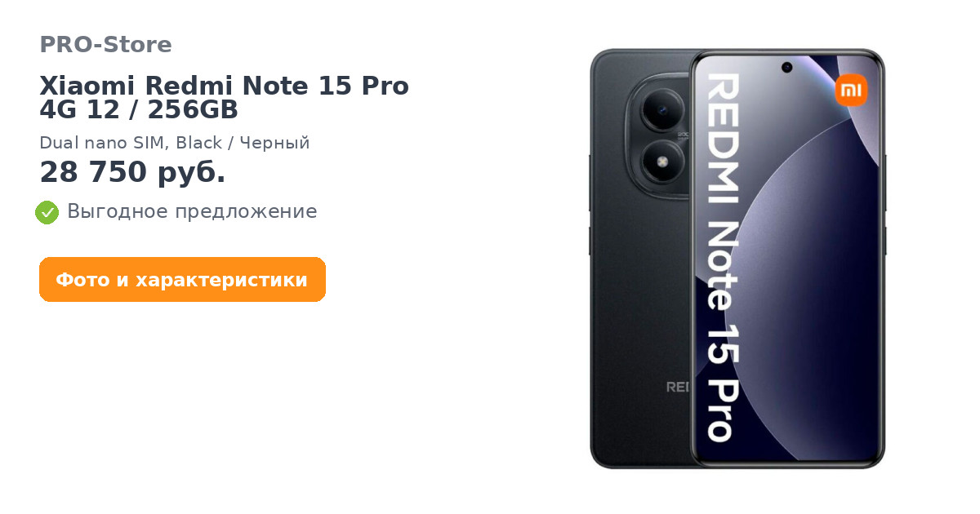The width and height of the screenshot is (980, 514).
Task: Open the PRO-Store shop name link
Action: pos(105,44)
